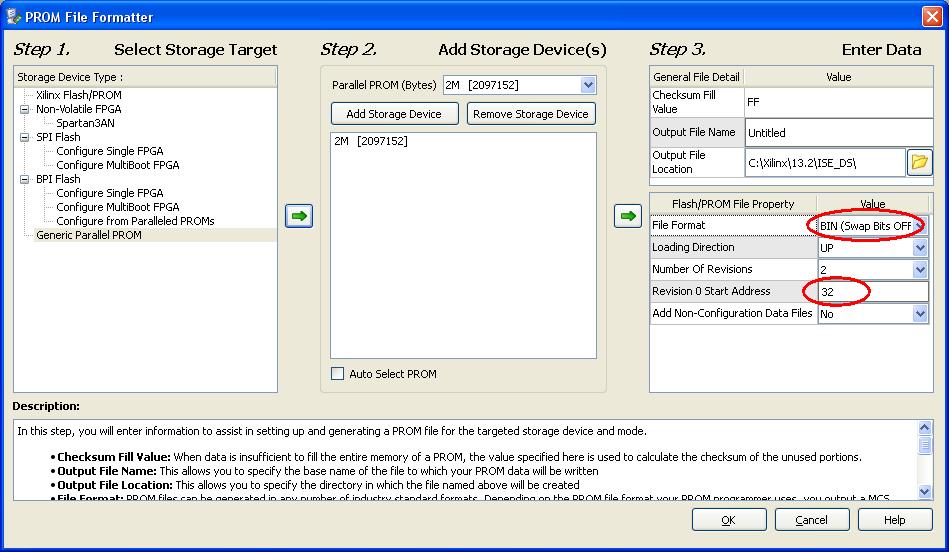The height and width of the screenshot is (552, 949).
Task: Click the BPI Flash tree label
Action: tap(58, 179)
